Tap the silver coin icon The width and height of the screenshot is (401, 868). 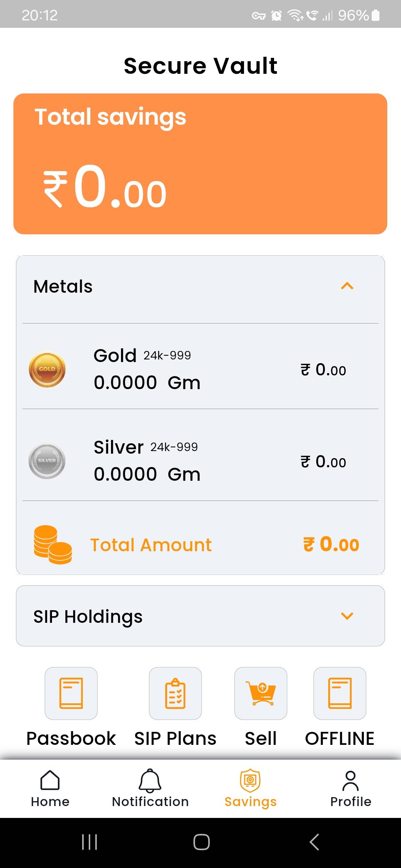[x=47, y=461]
